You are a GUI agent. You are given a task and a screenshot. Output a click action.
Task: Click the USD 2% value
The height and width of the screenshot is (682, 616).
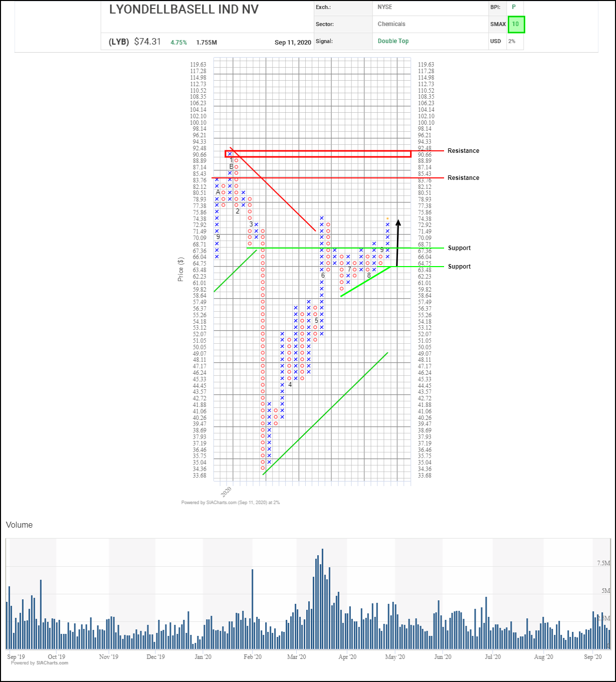(x=512, y=41)
